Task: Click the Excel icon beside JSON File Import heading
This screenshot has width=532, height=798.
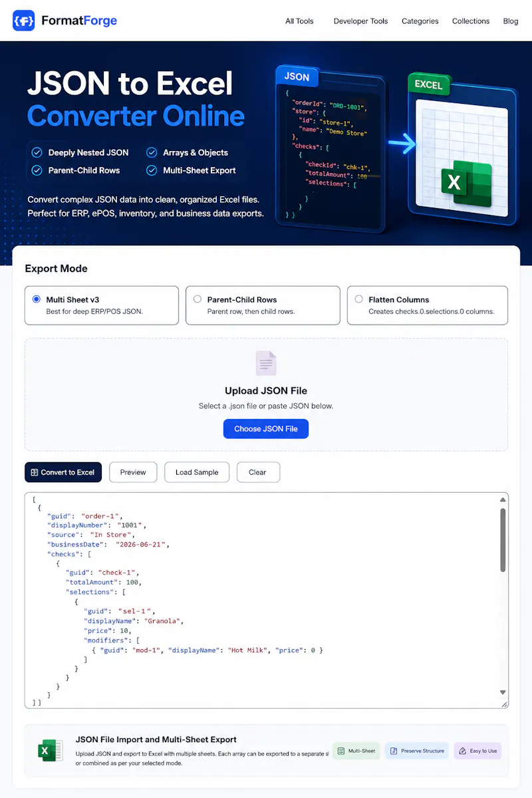Action: click(x=51, y=750)
